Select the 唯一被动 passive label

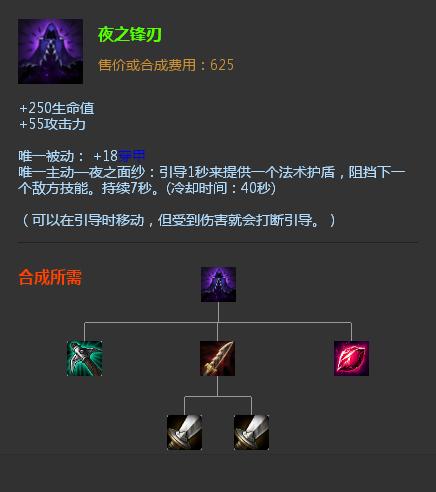coord(46,156)
